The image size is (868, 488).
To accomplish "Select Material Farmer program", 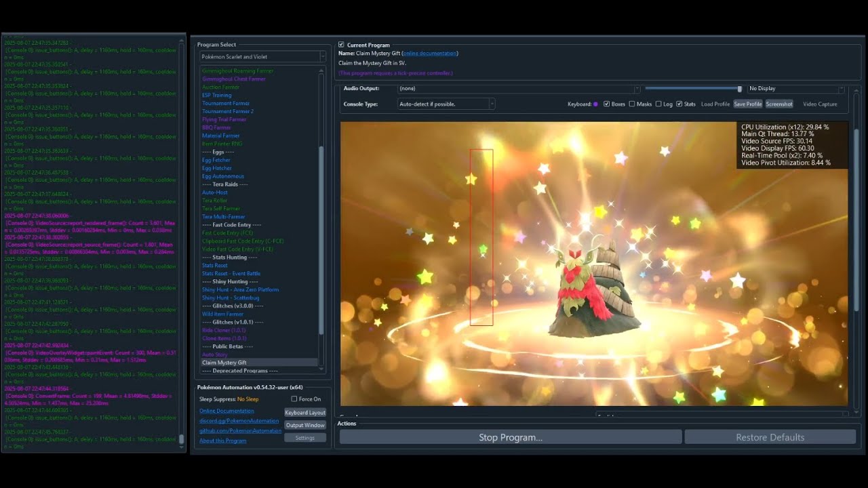I will 220,136.
